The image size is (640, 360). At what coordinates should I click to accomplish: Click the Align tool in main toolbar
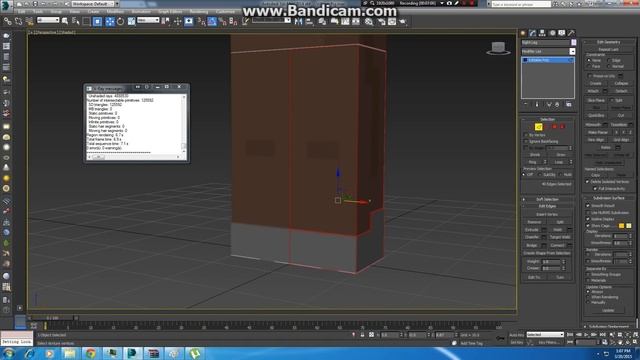tap(309, 21)
